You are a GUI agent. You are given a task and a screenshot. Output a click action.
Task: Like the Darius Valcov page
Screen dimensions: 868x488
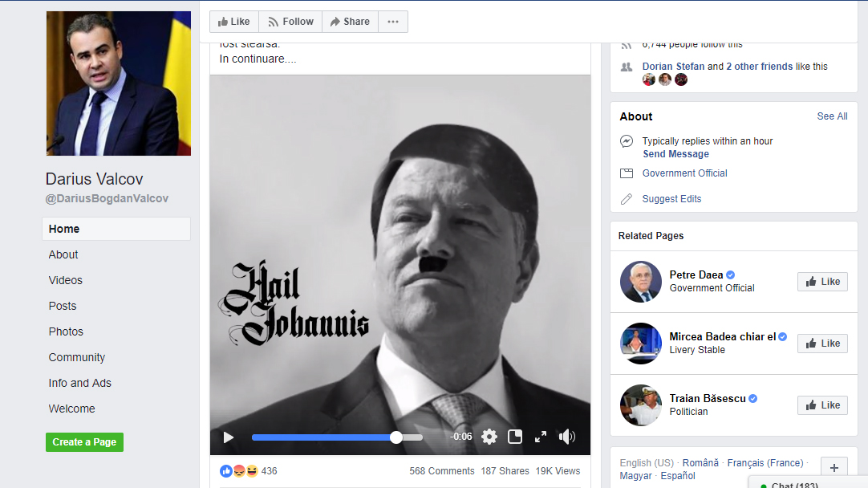234,22
